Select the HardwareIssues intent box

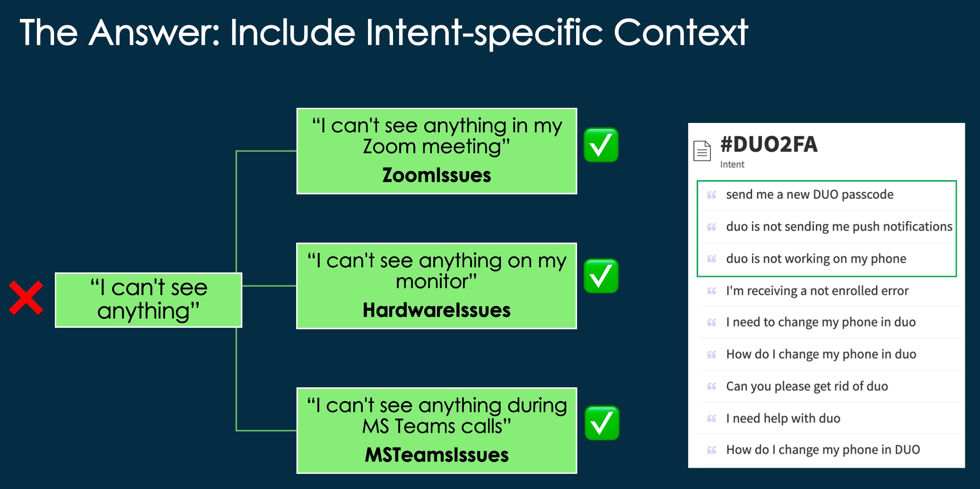(x=437, y=286)
